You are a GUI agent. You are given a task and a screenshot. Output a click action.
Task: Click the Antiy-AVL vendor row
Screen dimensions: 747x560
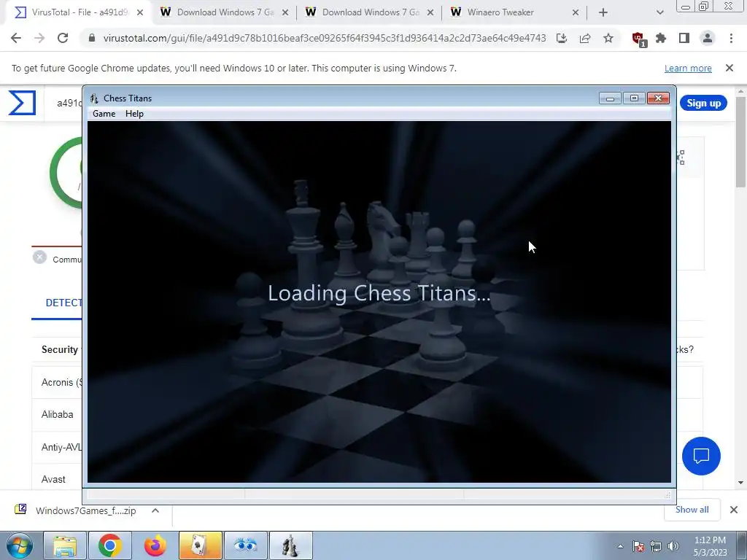(57, 447)
